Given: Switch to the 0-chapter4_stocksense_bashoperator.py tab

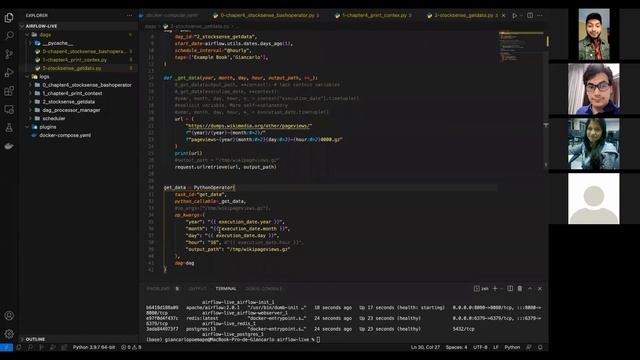Looking at the screenshot, I should pyautogui.click(x=267, y=16).
